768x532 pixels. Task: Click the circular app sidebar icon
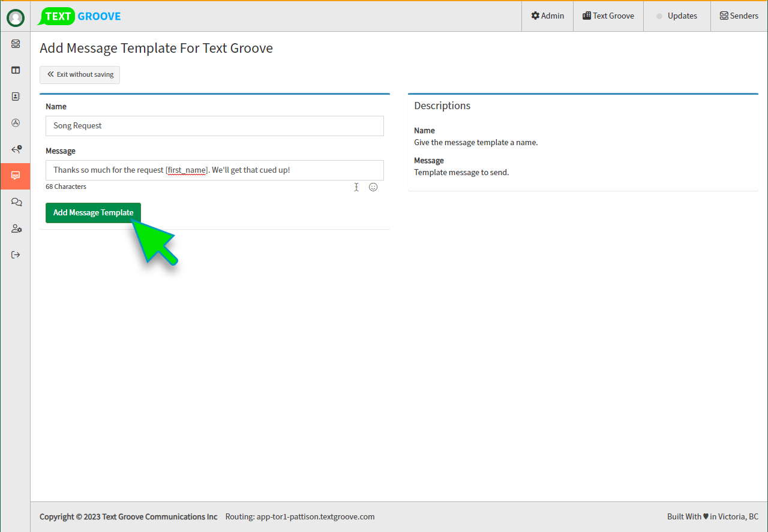[16, 123]
